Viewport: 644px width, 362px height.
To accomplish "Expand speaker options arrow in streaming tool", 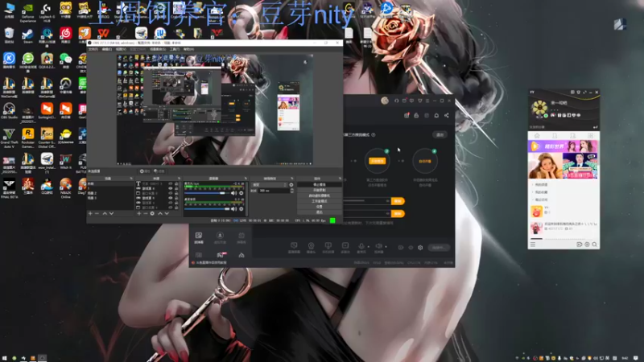I will [x=386, y=247].
